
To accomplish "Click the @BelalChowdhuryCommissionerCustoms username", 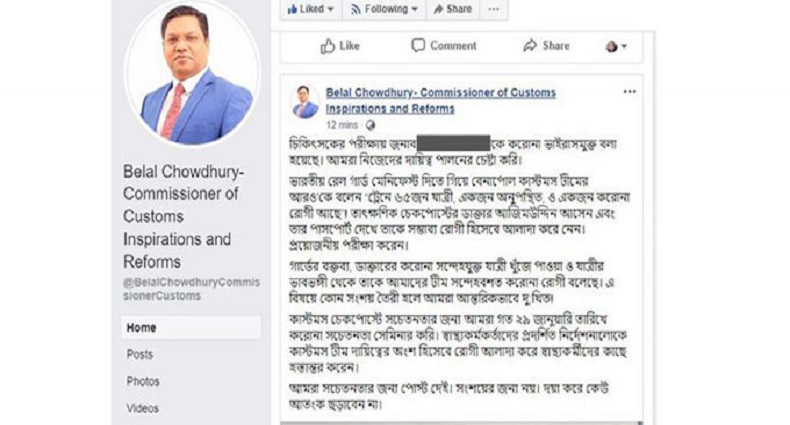I will pos(190,289).
